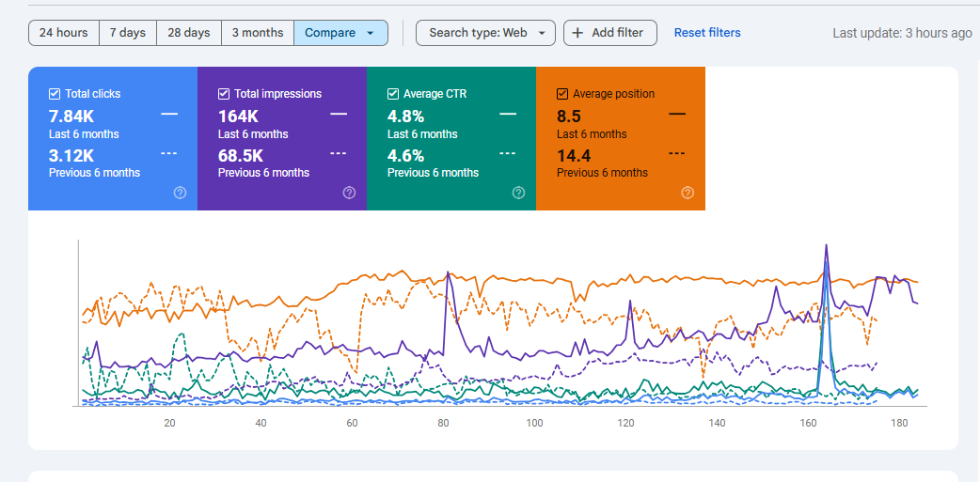The width and height of the screenshot is (980, 482).
Task: Click the 14.4 previous position value
Action: [x=574, y=155]
